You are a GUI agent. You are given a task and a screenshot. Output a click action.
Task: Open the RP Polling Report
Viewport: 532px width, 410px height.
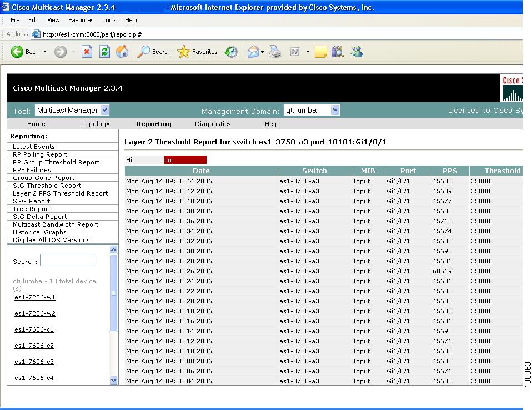coord(40,154)
